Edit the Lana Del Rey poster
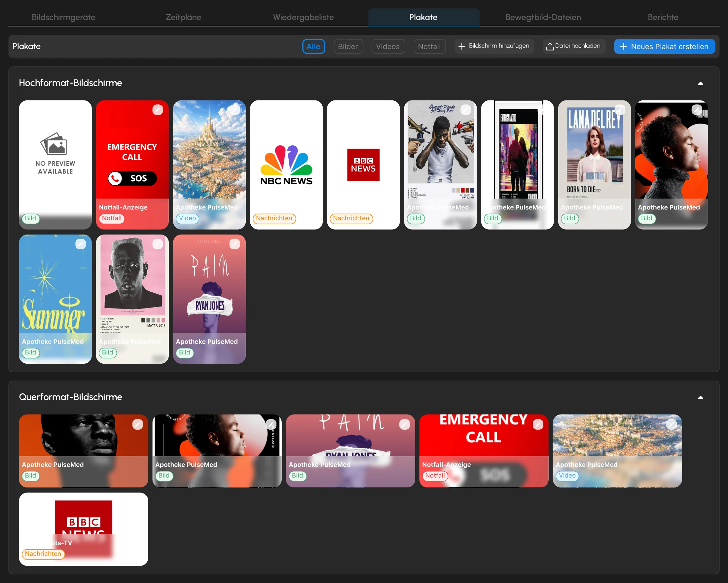 point(620,110)
